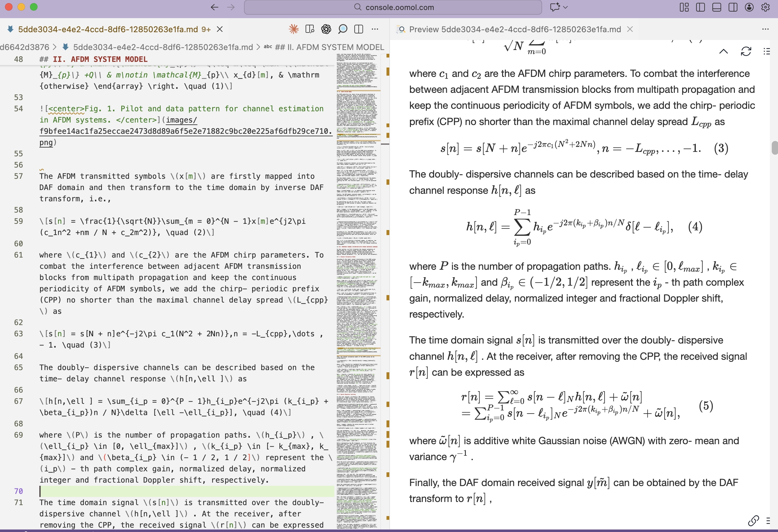778x532 pixels.
Task: Toggle the left sidebar layout in the browser toolbar
Action: point(700,8)
